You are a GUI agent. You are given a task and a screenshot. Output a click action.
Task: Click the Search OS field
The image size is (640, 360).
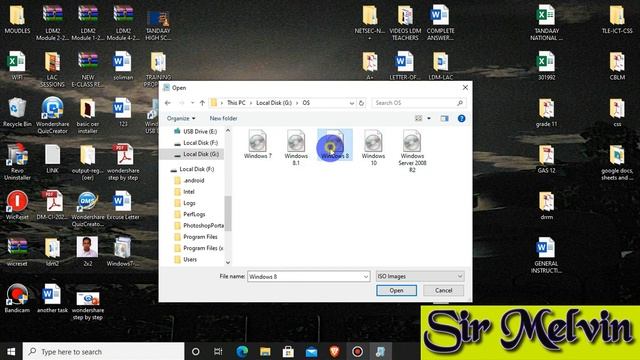point(418,103)
